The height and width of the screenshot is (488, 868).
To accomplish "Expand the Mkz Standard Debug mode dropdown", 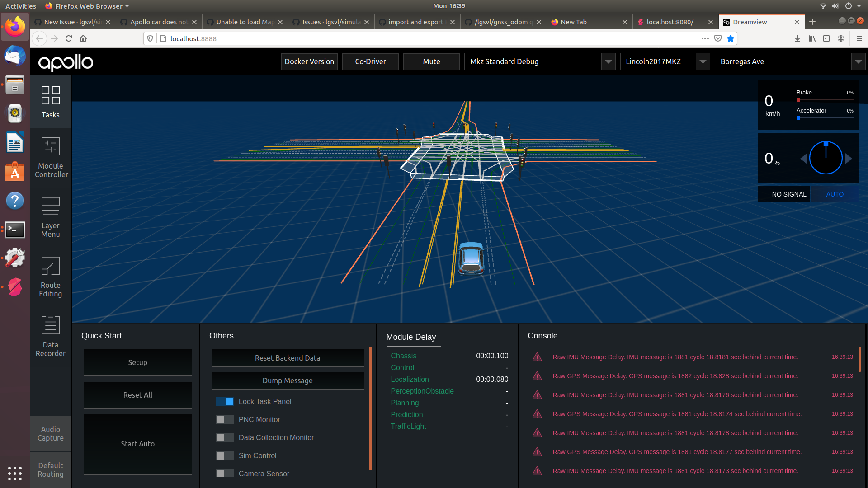I will click(609, 61).
